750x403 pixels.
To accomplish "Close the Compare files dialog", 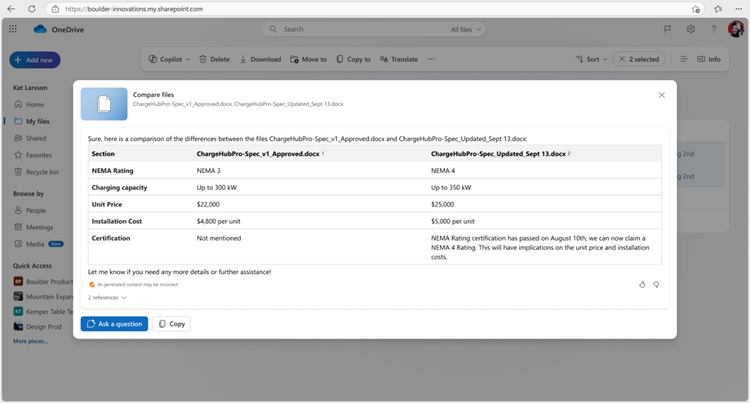I will pyautogui.click(x=662, y=95).
